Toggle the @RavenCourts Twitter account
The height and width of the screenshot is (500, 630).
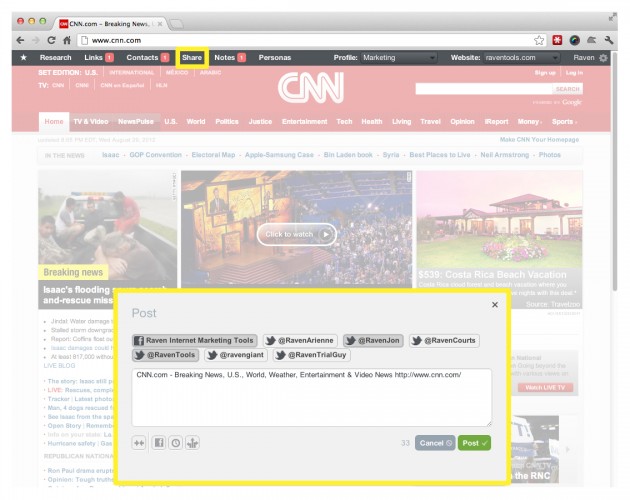tap(444, 340)
